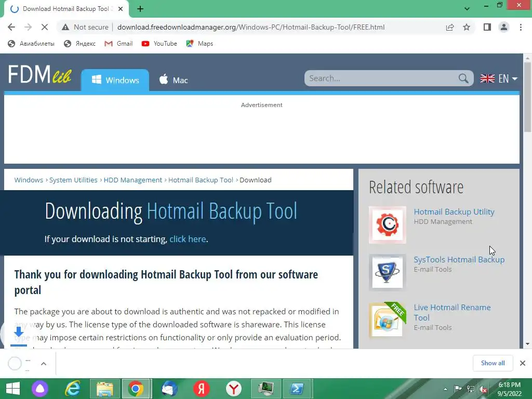The width and height of the screenshot is (532, 399).
Task: Open the Maps bookmark
Action: pyautogui.click(x=199, y=44)
